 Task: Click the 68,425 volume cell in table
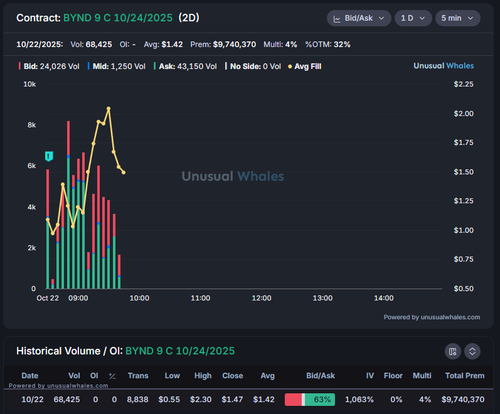pyautogui.click(x=67, y=399)
